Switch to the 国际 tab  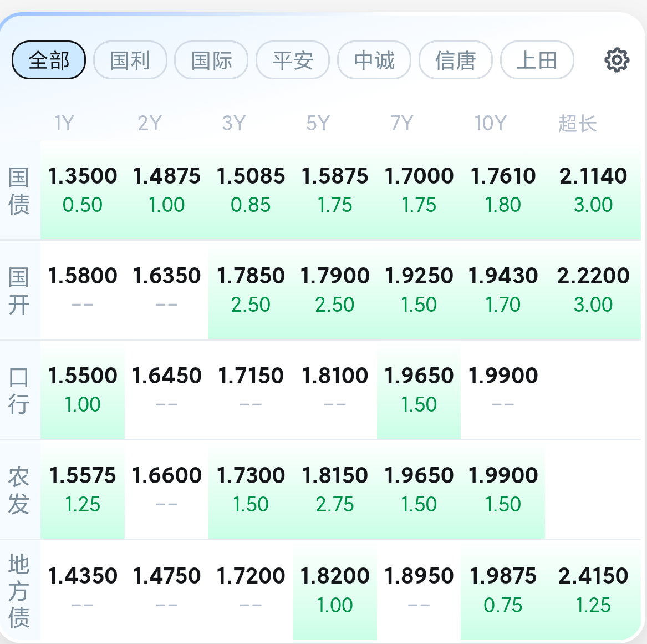coord(211,60)
